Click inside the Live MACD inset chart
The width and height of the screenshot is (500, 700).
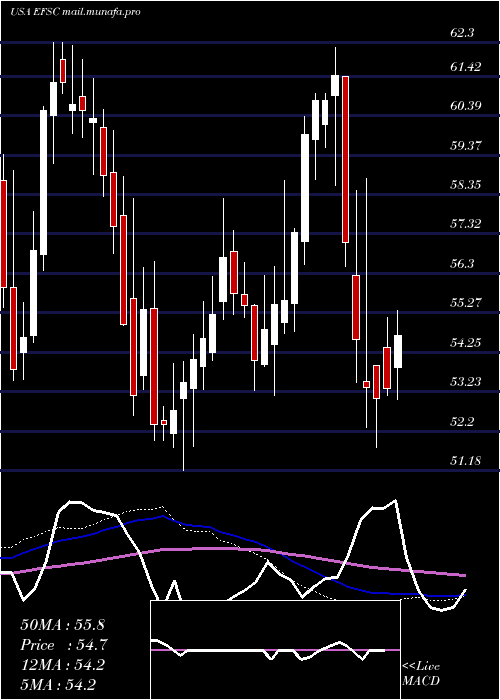[x=275, y=650]
